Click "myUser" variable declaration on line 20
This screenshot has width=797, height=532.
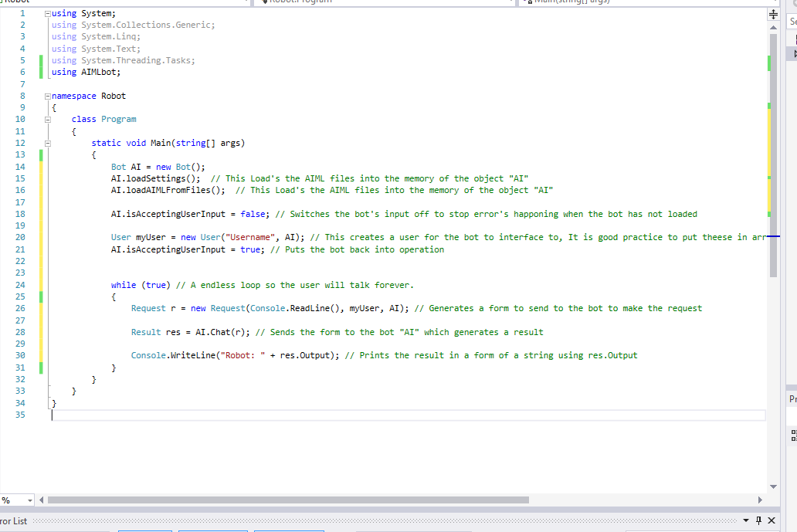tap(151, 237)
